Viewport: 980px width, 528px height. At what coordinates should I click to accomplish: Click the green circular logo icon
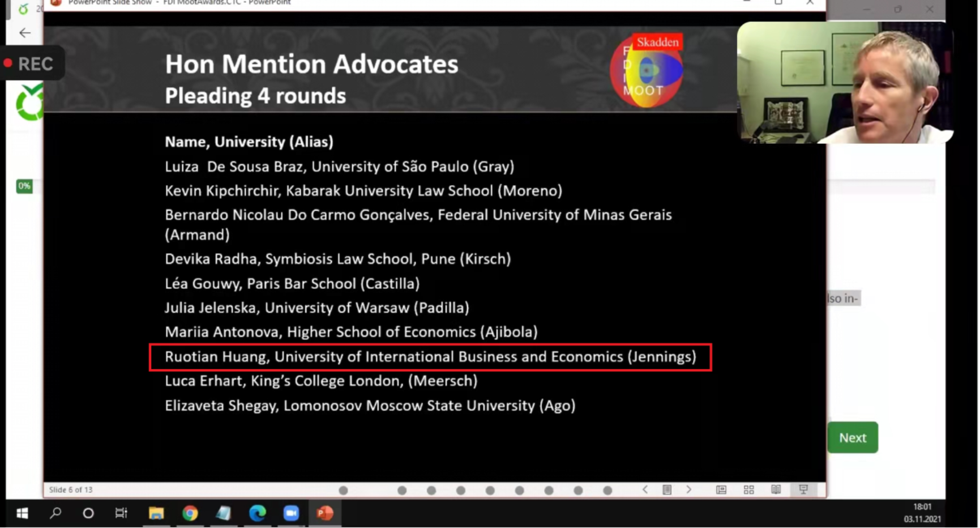30,103
